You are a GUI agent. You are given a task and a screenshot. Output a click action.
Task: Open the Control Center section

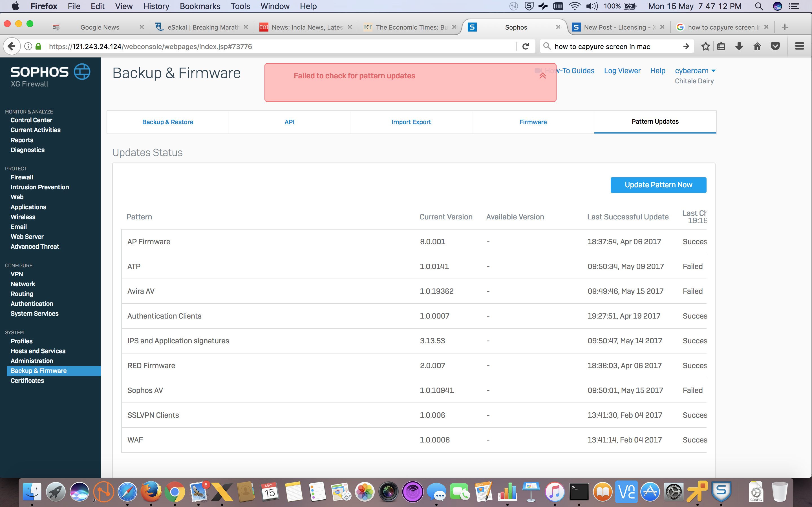click(x=32, y=120)
